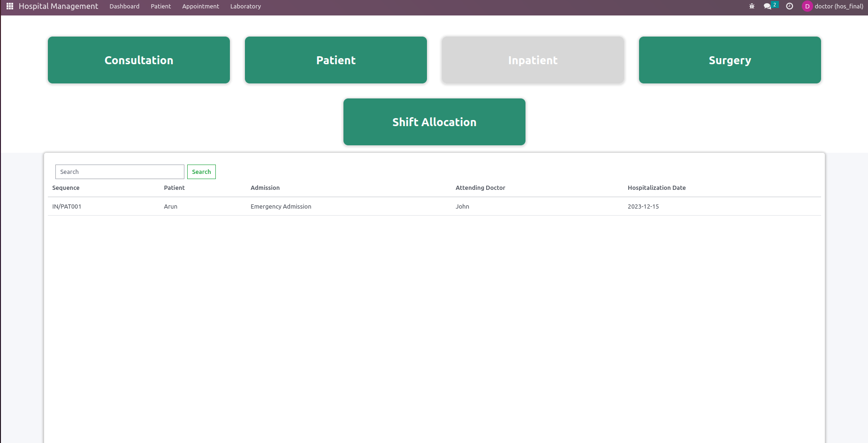
Task: Open the Surgery card
Action: pyautogui.click(x=730, y=60)
